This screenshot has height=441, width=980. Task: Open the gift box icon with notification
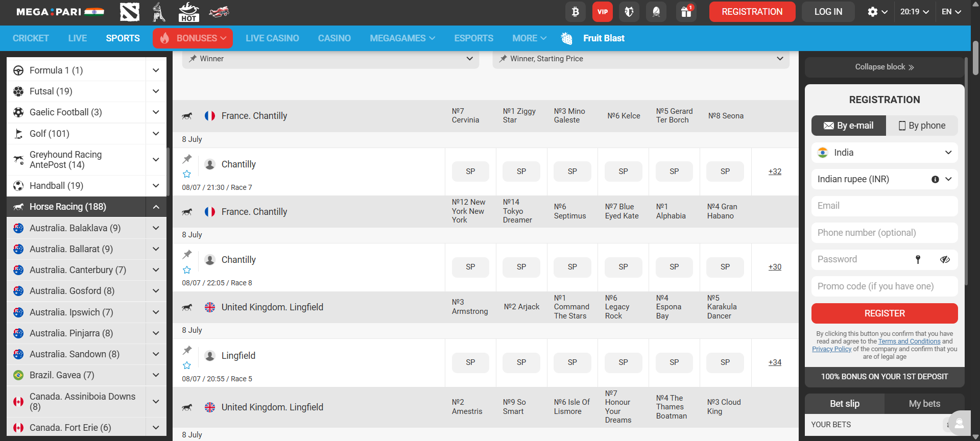click(x=686, y=12)
